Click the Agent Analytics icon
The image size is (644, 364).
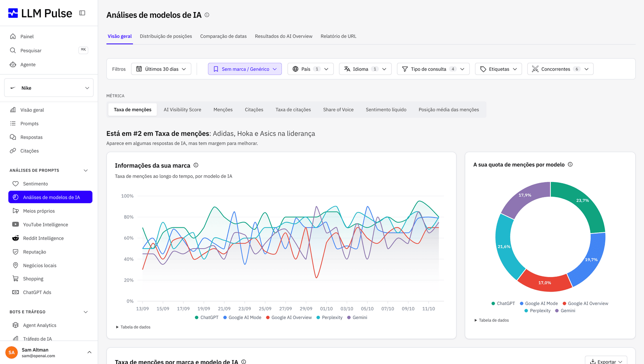(16, 325)
